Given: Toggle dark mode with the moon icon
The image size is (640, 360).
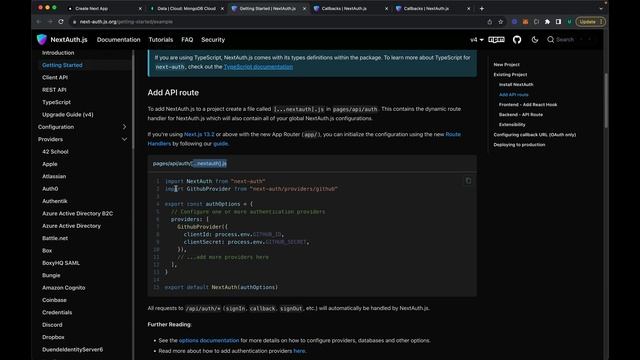Looking at the screenshot, I should (x=535, y=40).
